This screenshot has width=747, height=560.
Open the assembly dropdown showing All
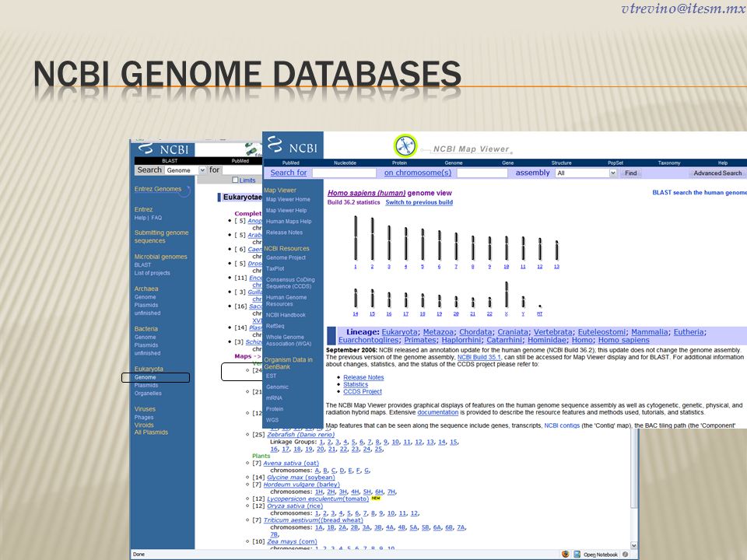click(x=586, y=173)
